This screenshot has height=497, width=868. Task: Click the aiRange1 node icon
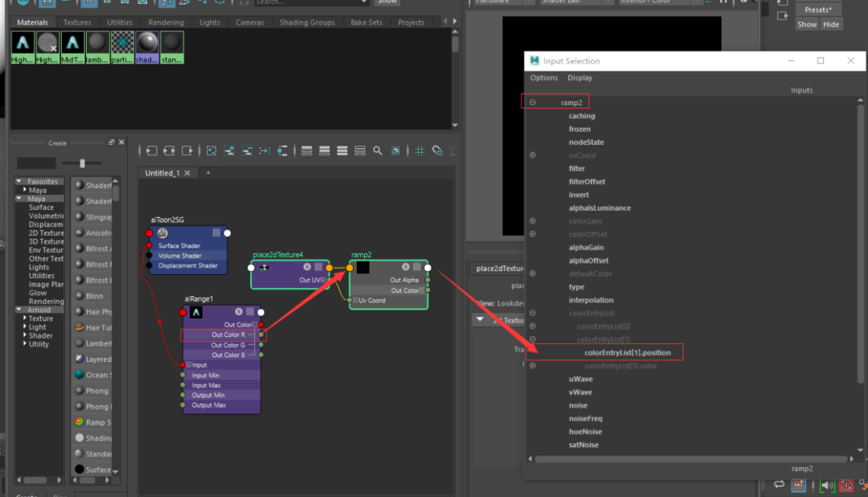[196, 313]
